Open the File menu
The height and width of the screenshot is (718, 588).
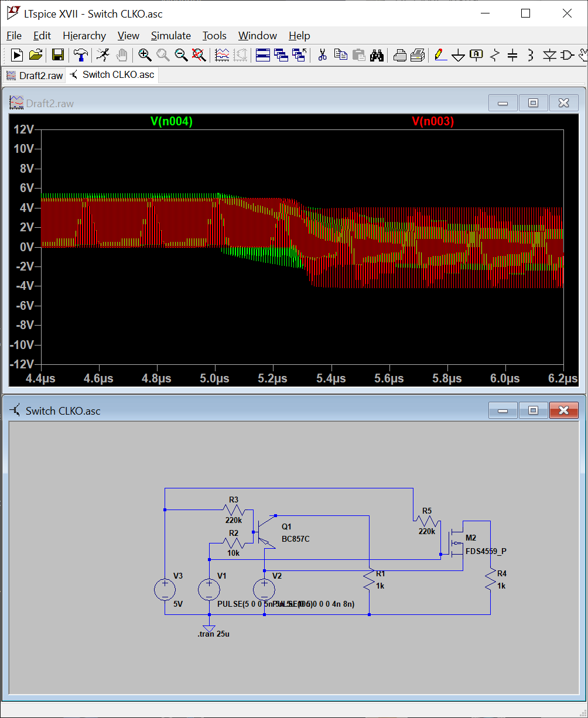pyautogui.click(x=14, y=36)
